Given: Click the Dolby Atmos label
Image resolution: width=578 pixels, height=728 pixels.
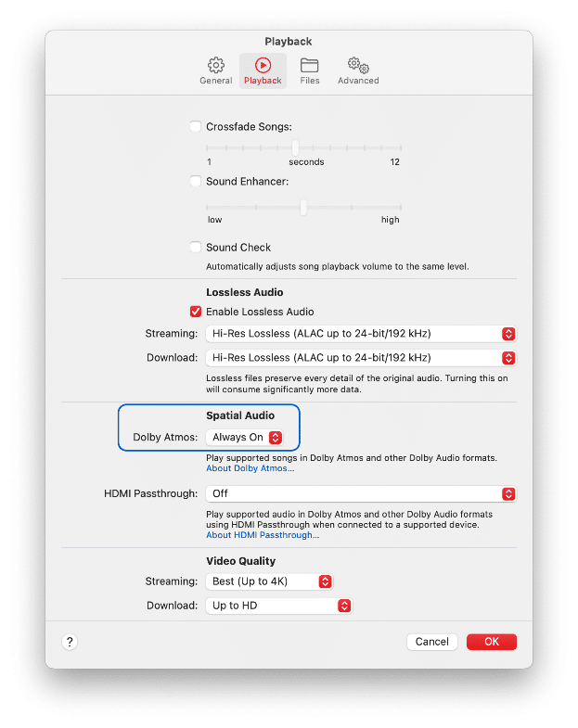Looking at the screenshot, I should (165, 438).
